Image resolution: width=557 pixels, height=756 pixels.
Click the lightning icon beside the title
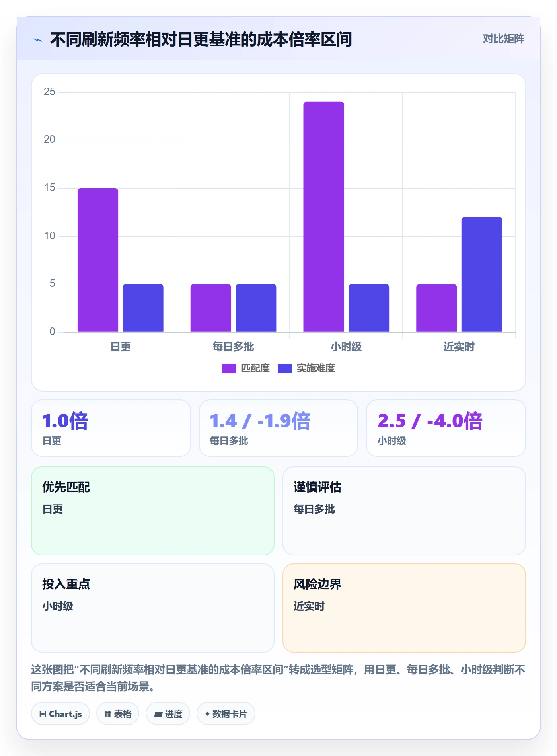coord(38,40)
